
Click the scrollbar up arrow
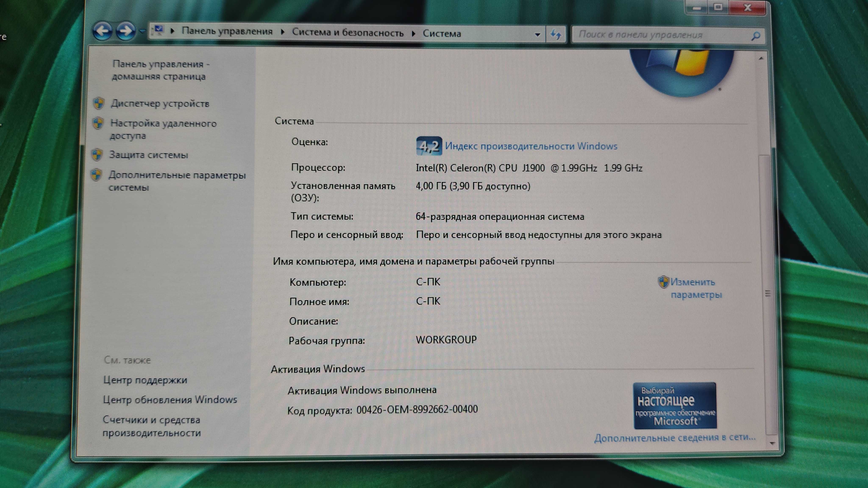(761, 59)
